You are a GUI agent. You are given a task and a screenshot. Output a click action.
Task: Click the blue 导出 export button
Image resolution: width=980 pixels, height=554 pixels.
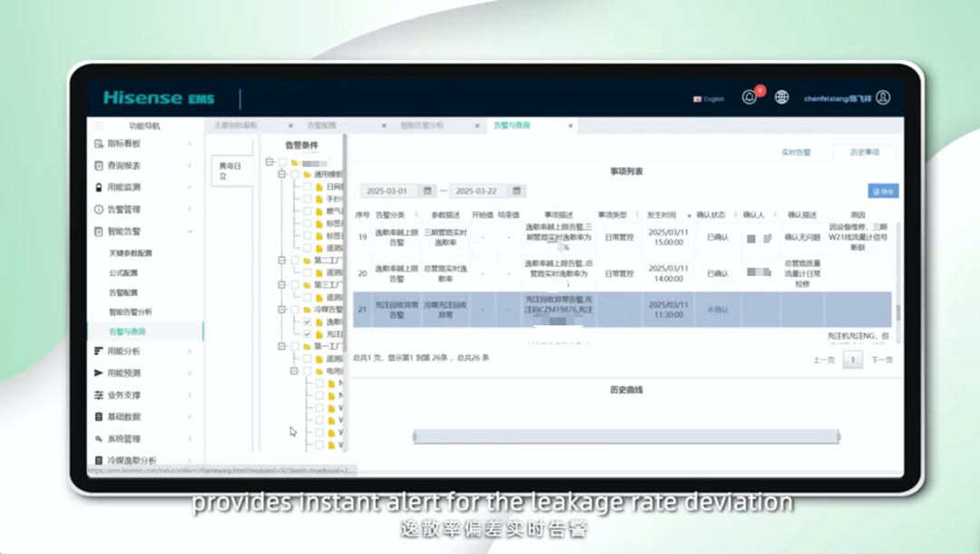[882, 191]
